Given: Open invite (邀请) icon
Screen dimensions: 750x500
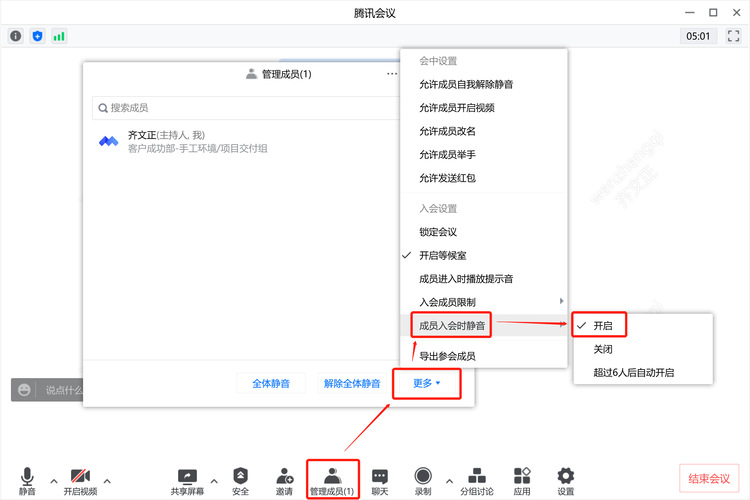Looking at the screenshot, I should tap(284, 481).
